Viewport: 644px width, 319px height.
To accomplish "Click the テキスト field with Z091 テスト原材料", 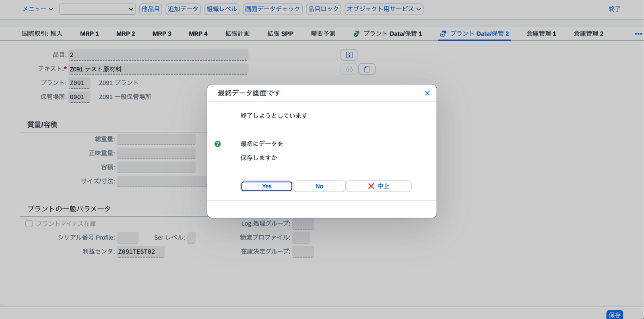I will click(x=158, y=69).
